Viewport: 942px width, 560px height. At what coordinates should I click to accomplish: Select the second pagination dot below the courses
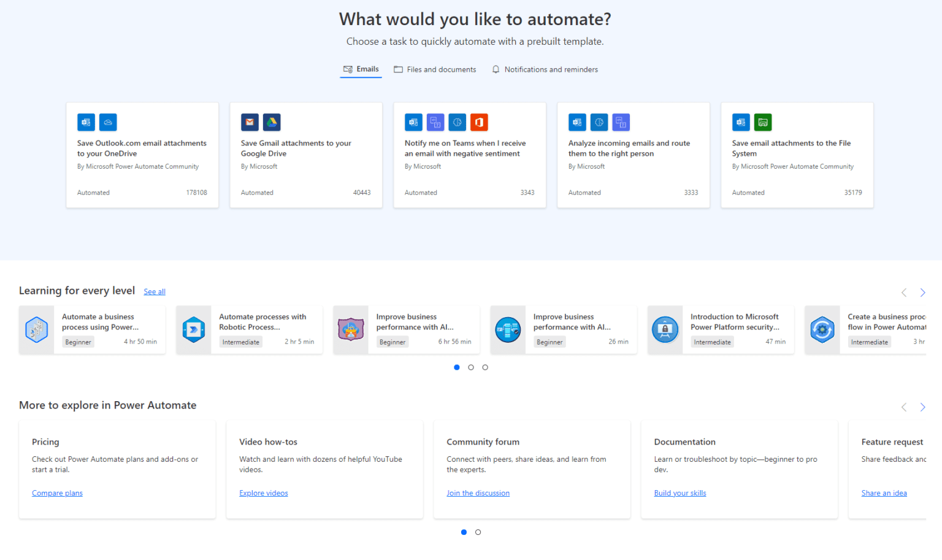pos(470,367)
